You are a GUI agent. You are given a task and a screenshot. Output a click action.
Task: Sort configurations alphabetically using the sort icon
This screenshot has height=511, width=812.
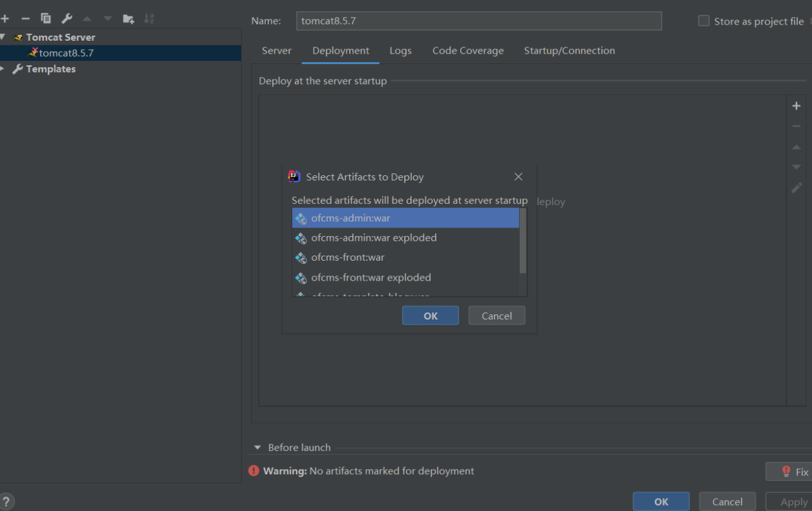[149, 19]
